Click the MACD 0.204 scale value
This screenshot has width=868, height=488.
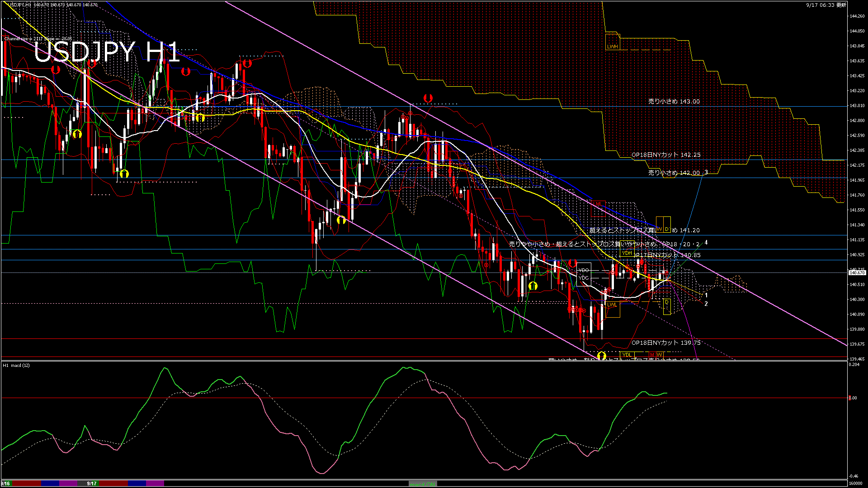[x=854, y=365]
